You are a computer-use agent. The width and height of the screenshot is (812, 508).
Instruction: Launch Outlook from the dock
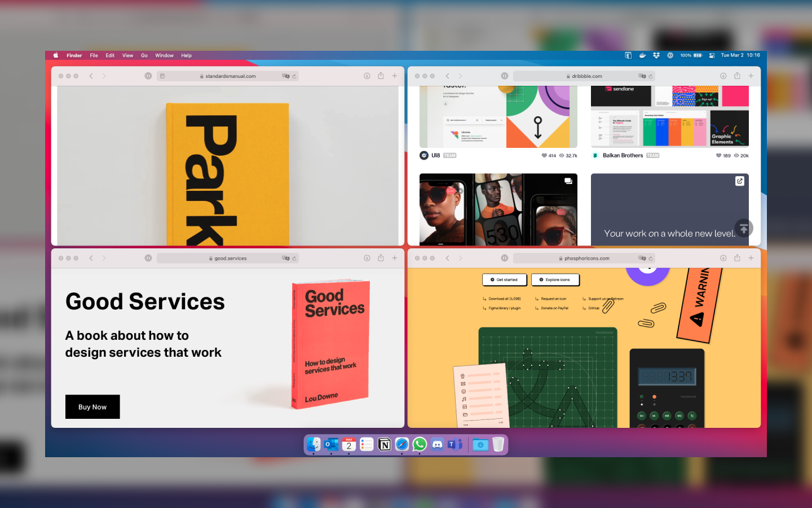click(331, 444)
